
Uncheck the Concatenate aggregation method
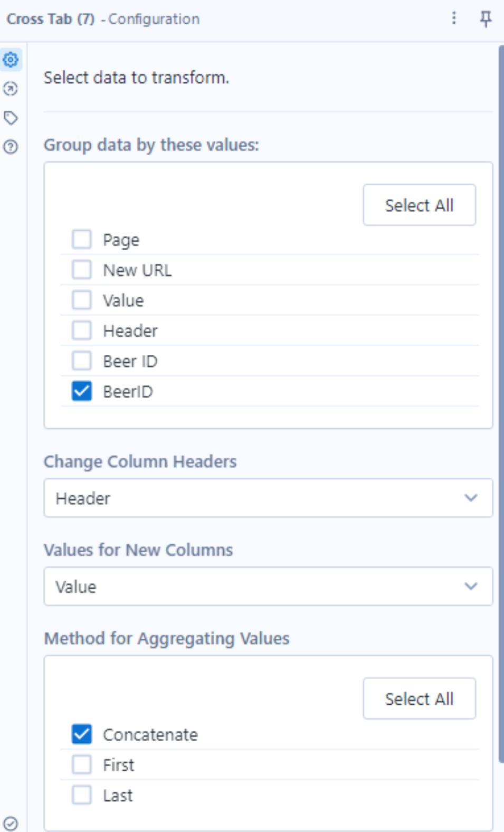tap(82, 734)
